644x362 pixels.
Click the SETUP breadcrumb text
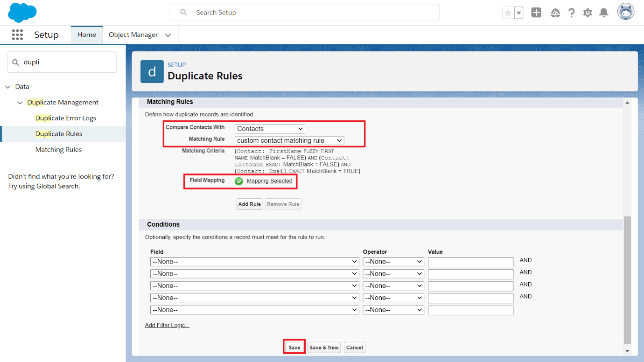click(x=177, y=65)
